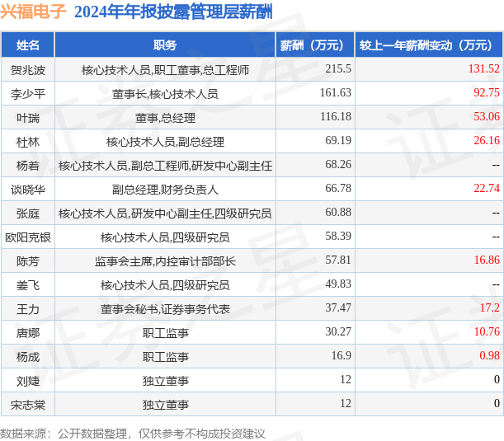The width and height of the screenshot is (504, 441).
Task: Click salary value 58.39
Action: click(x=338, y=237)
